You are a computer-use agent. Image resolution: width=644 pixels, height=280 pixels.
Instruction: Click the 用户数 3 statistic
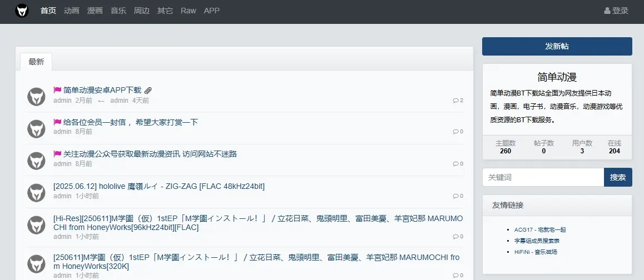click(582, 147)
